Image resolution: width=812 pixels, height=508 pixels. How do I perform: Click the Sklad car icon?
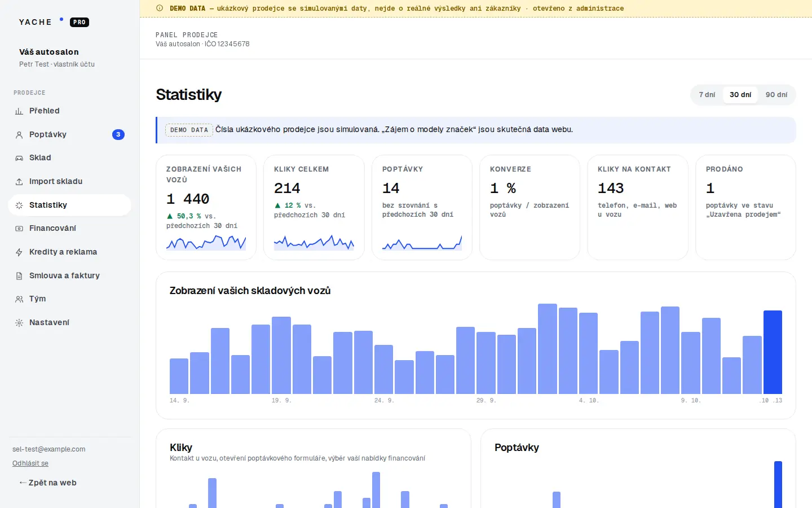coord(19,158)
